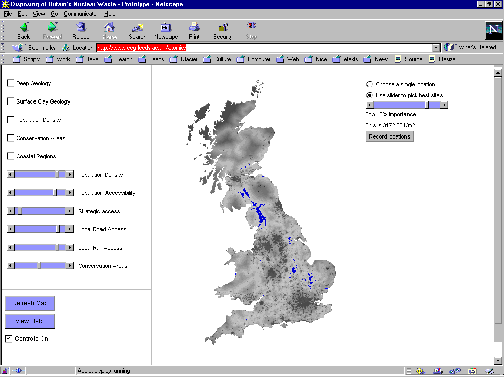This screenshot has height=377, width=504.
Task: Click the Conservation Areas slider thumb
Action: pos(39,265)
